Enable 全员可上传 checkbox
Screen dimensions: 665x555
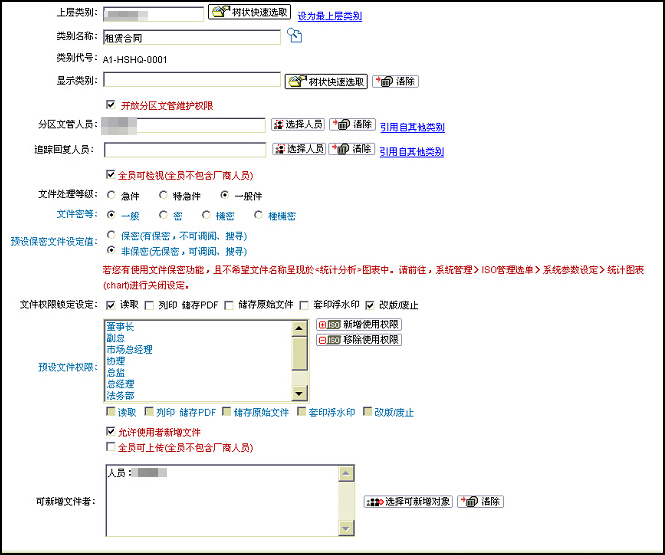point(110,448)
